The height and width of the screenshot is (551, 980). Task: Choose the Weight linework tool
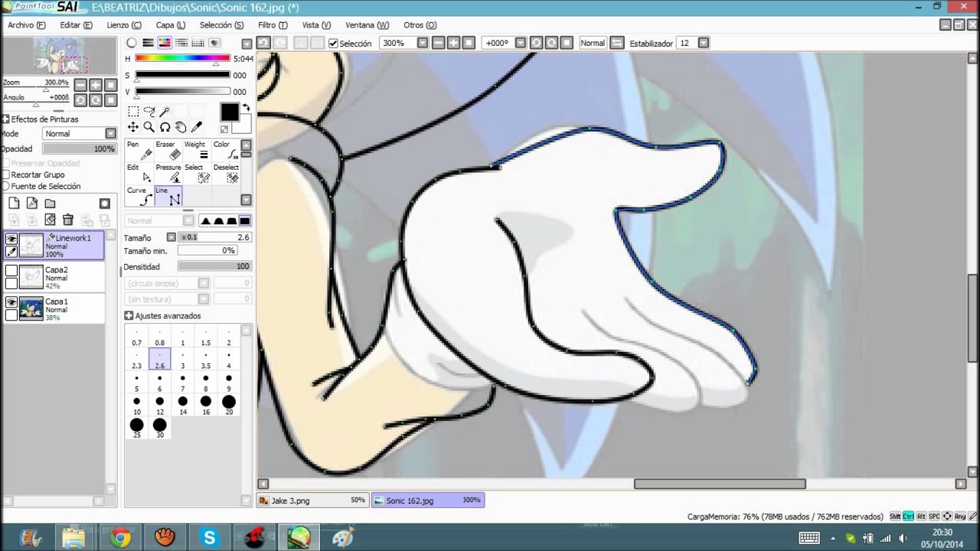197,150
